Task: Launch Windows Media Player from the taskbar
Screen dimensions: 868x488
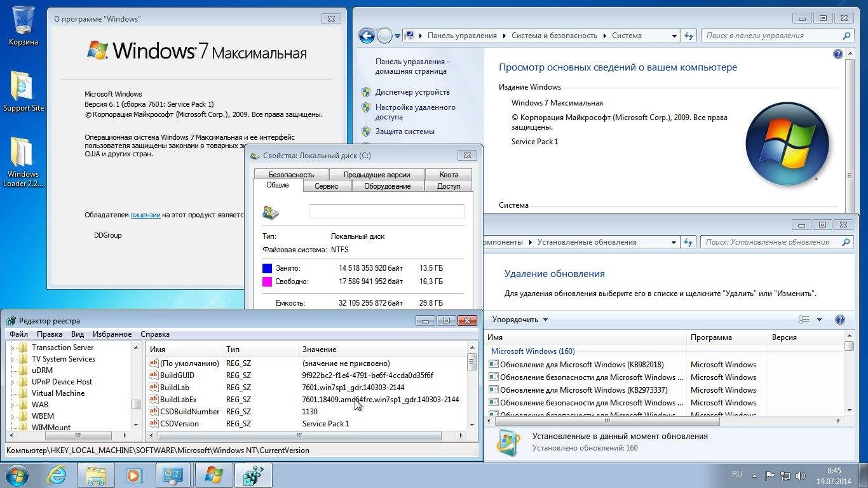Action: (134, 475)
